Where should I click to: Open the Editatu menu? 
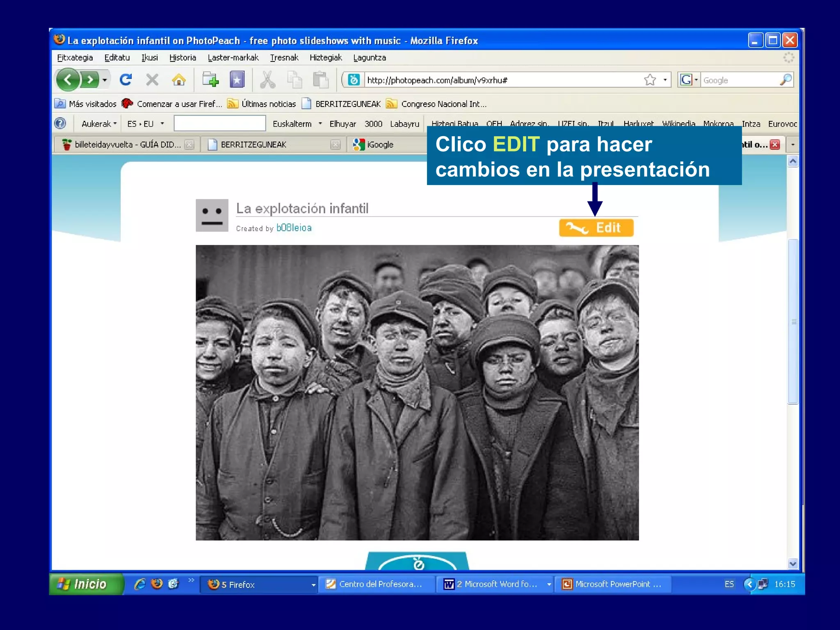[x=117, y=57]
